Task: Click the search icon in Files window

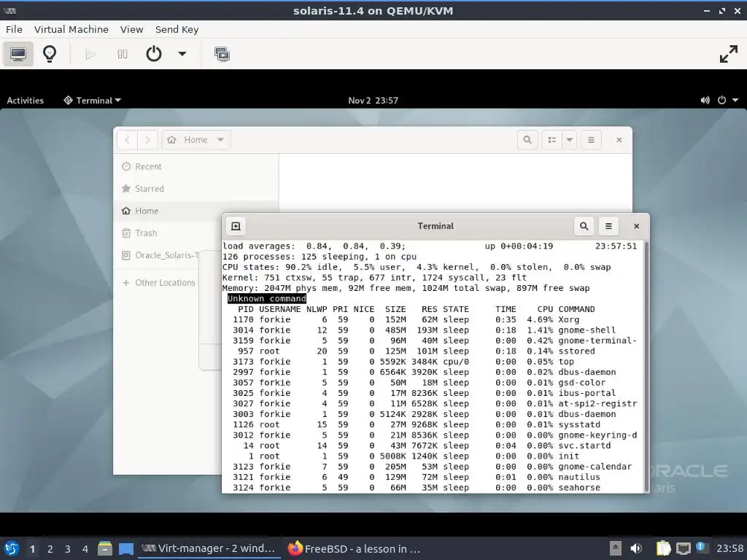Action: [x=527, y=140]
